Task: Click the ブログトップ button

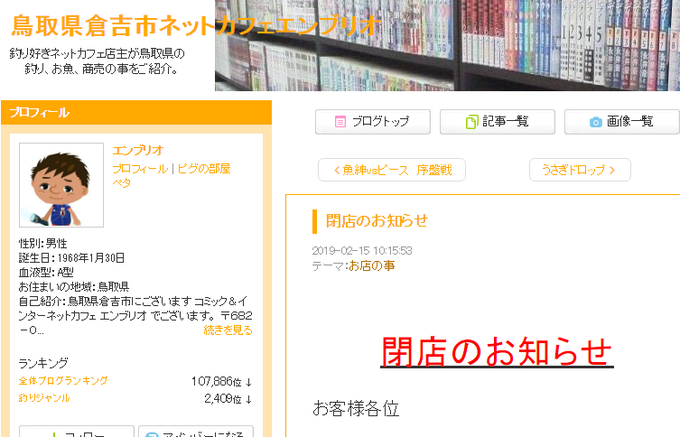Action: pos(373,122)
